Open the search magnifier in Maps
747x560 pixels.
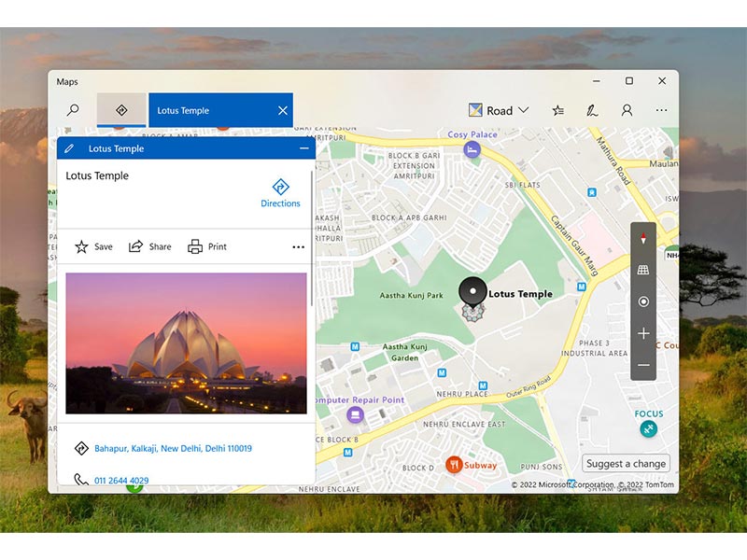[73, 110]
